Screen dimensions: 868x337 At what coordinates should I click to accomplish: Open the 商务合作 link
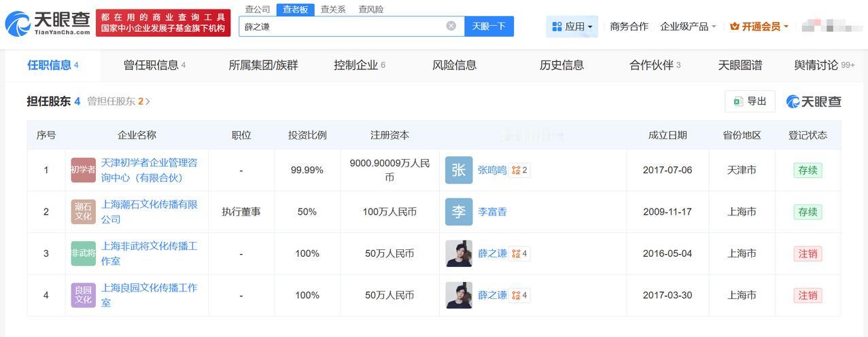point(629,26)
